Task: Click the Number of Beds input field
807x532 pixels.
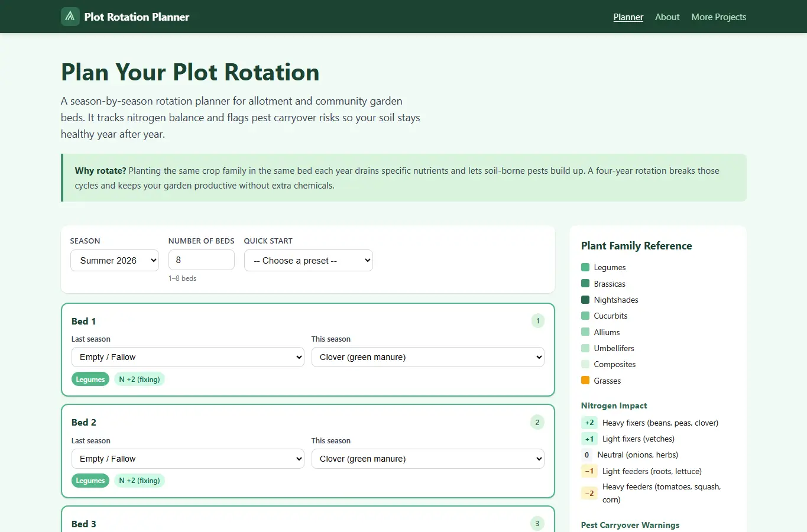Action: tap(201, 260)
